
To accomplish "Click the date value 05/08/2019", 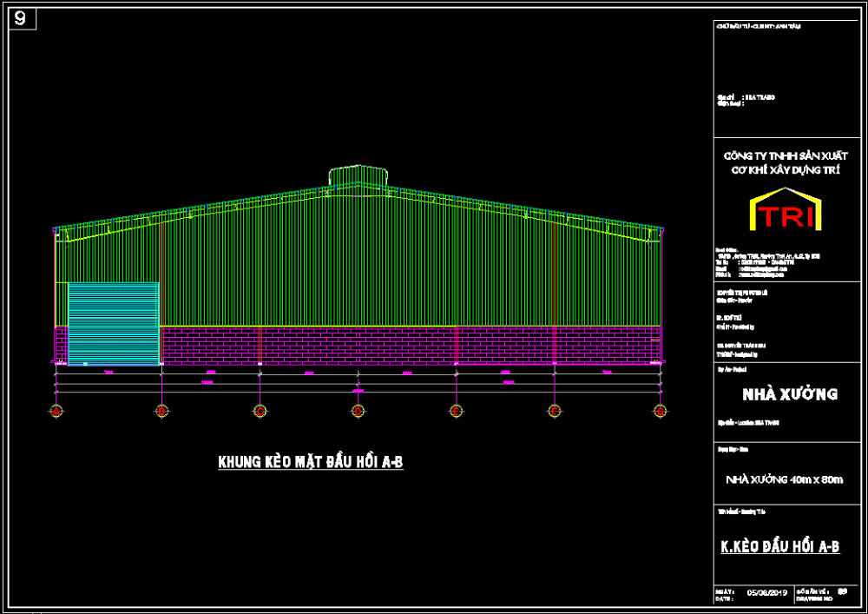I will click(x=766, y=593).
